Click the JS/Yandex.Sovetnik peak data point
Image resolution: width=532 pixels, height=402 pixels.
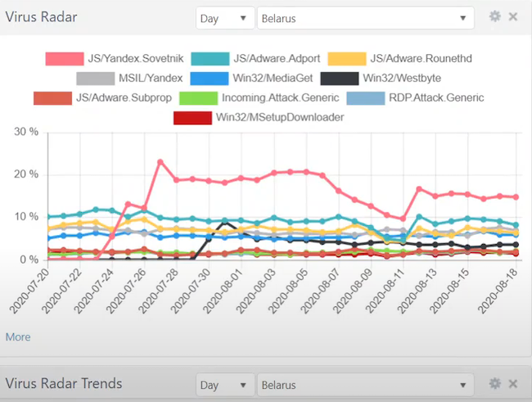pos(160,162)
